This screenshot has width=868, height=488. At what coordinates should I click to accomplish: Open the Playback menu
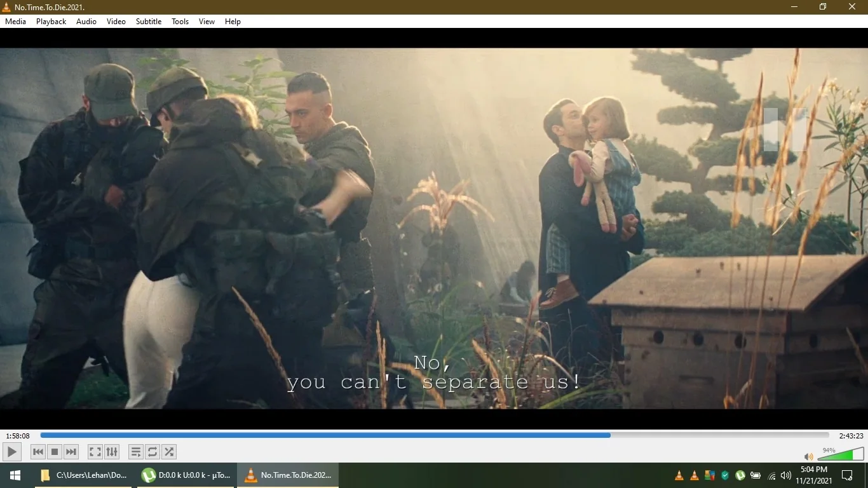[51, 22]
